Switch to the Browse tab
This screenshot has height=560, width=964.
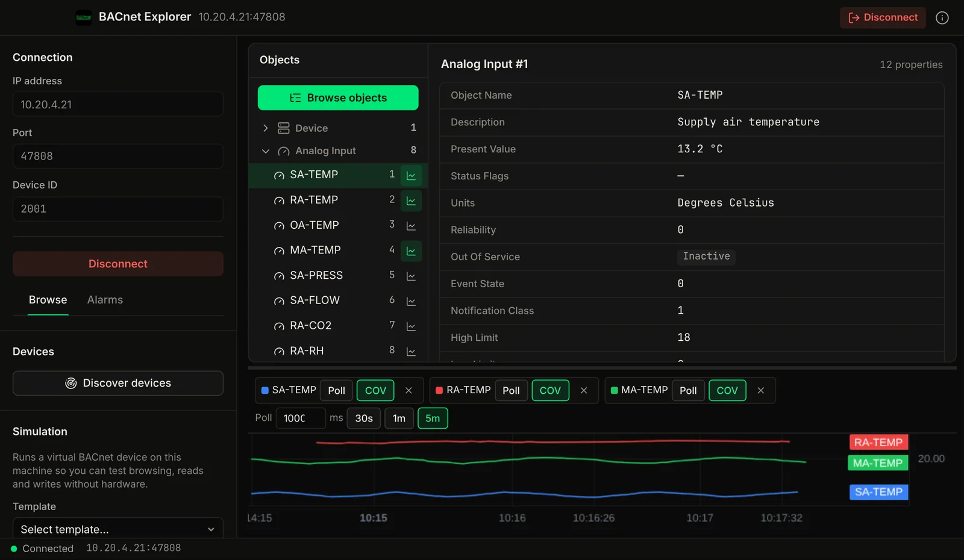click(48, 300)
